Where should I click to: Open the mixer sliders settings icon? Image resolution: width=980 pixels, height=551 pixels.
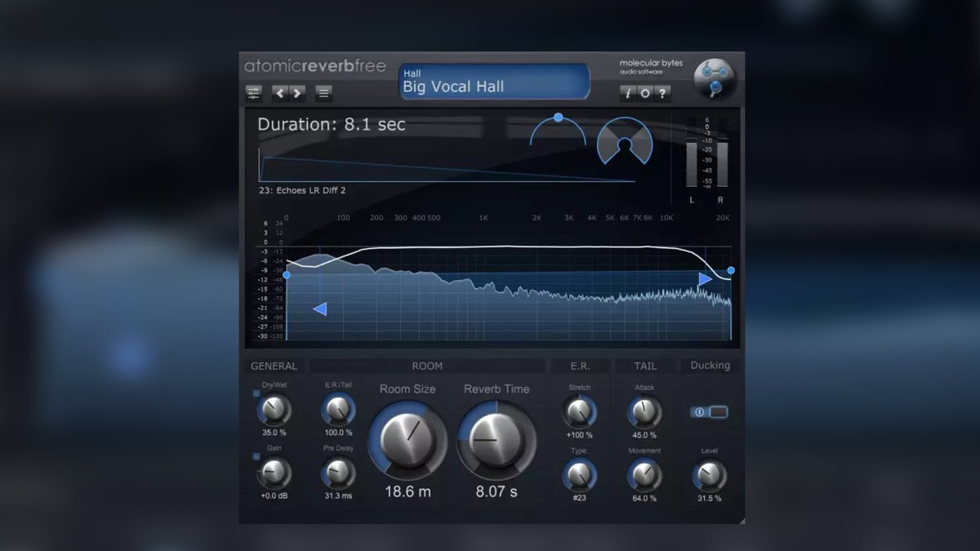pyautogui.click(x=254, y=92)
